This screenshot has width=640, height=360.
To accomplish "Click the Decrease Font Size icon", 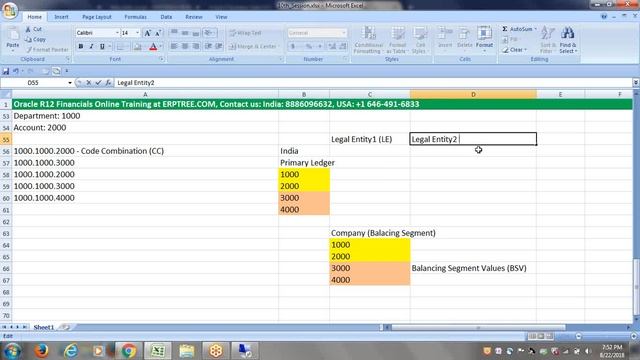I will pyautogui.click(x=158, y=33).
